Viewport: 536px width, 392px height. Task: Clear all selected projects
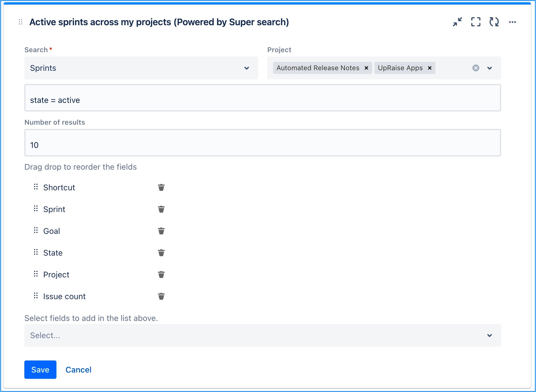pyautogui.click(x=476, y=68)
